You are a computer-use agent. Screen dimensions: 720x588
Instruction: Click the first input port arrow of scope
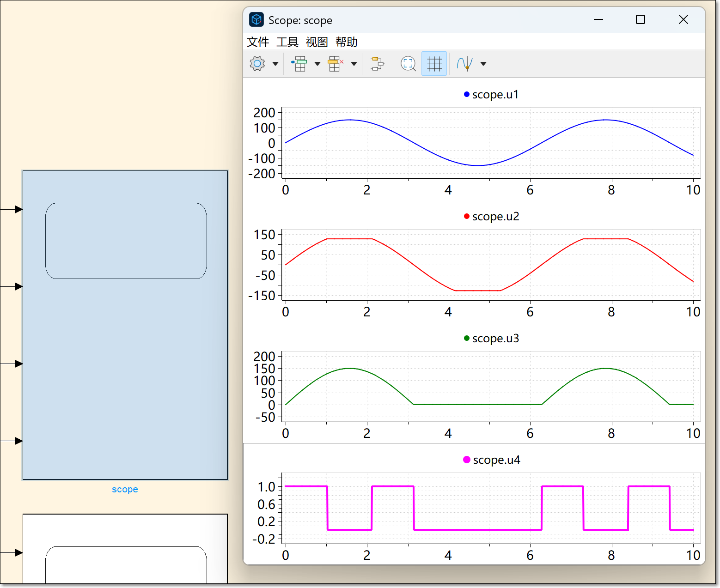click(x=18, y=209)
